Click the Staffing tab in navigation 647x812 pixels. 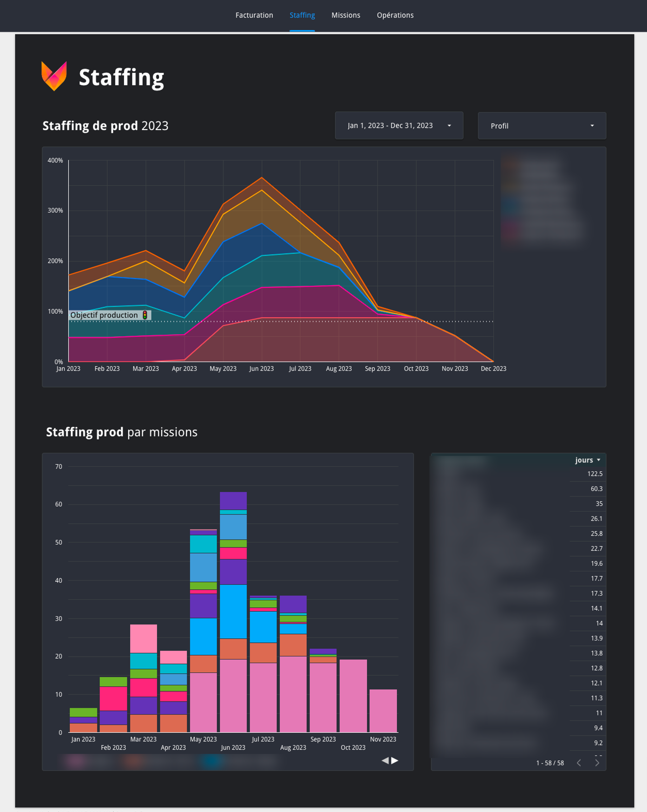(x=301, y=15)
